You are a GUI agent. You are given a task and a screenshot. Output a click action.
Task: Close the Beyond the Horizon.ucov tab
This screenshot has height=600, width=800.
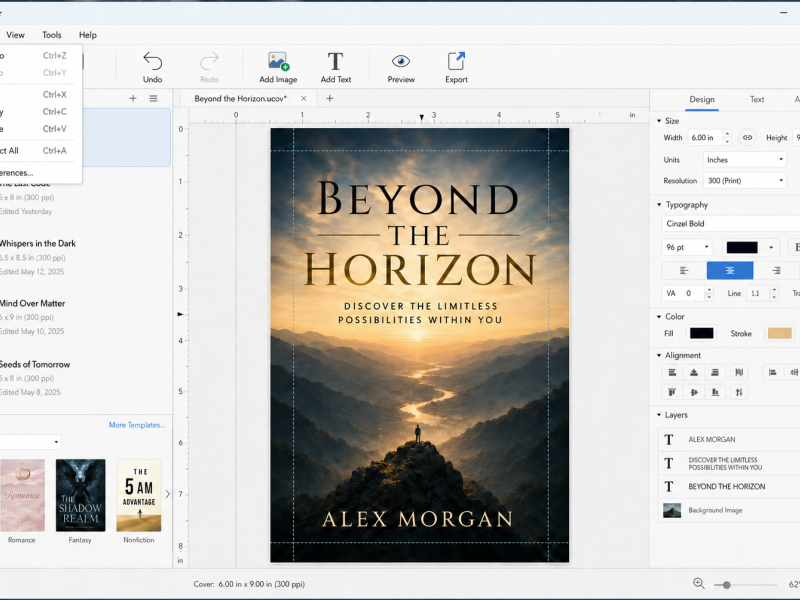point(304,98)
